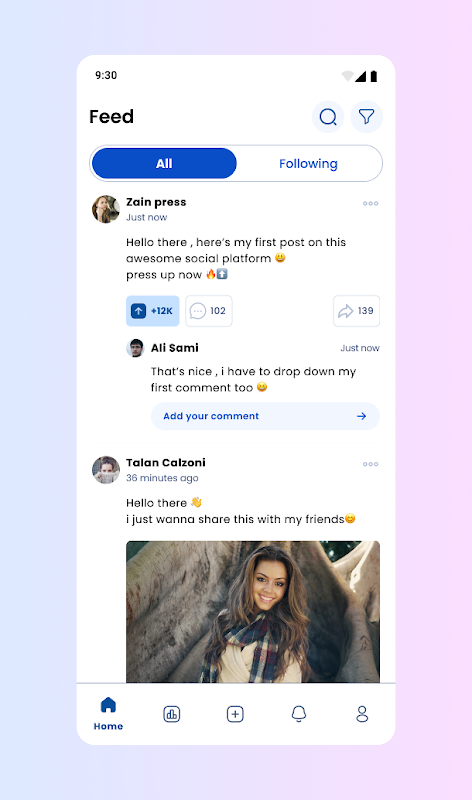
Task: Expand options menu for Zain press post
Action: pyautogui.click(x=370, y=203)
